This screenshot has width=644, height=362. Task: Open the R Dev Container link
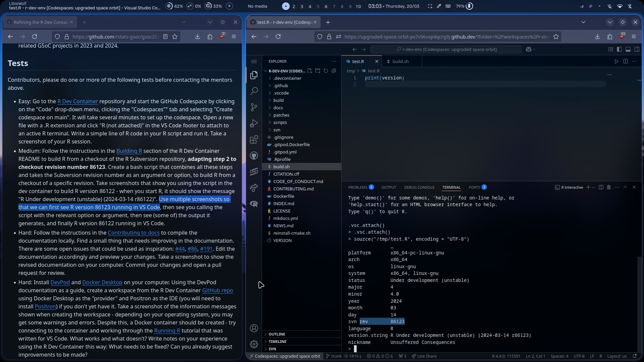coord(77,101)
